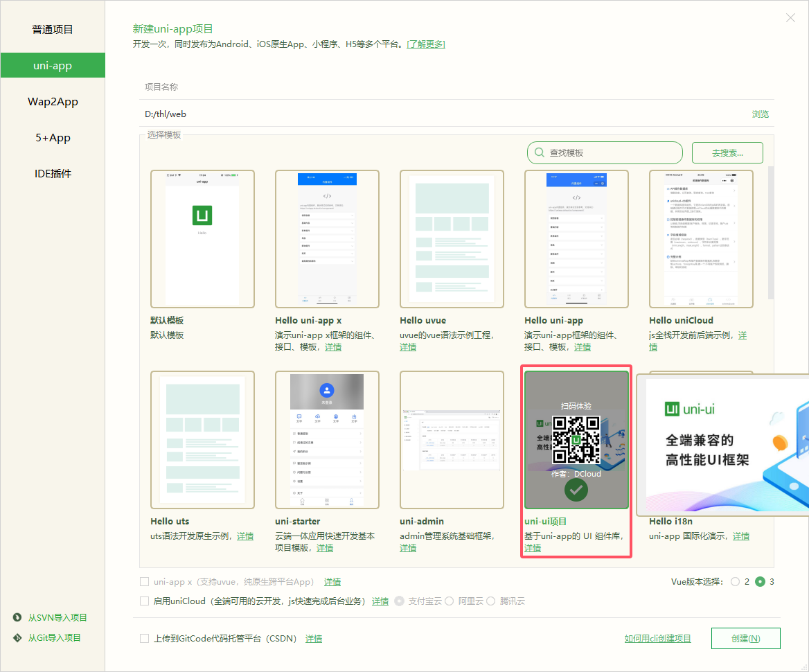Open 详情 link for Hello i18n
This screenshot has width=809, height=672.
(x=741, y=536)
